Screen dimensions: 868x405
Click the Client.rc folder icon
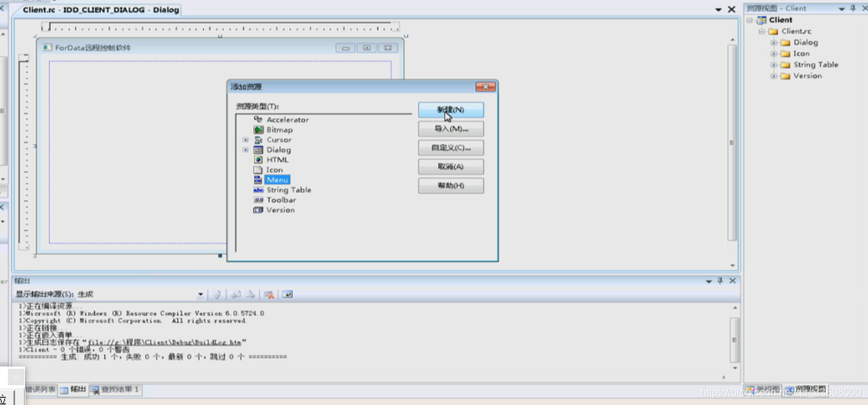(x=774, y=31)
